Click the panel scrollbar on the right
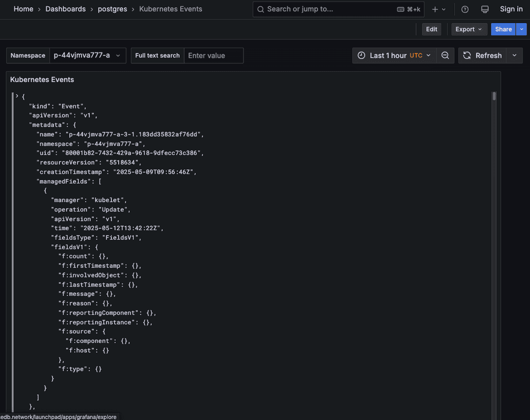The height and width of the screenshot is (420, 530). click(494, 96)
